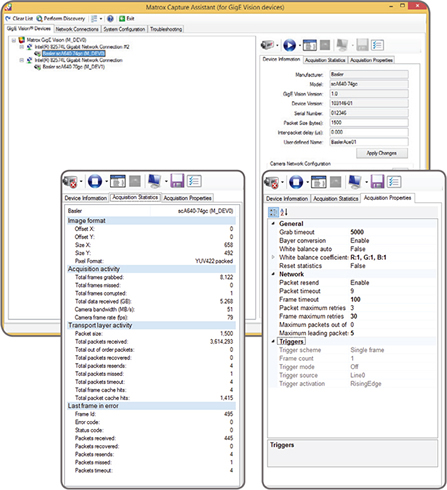Screen dimensions: 447x490
Task: Click the blue play grab button in main window
Action: 289,45
